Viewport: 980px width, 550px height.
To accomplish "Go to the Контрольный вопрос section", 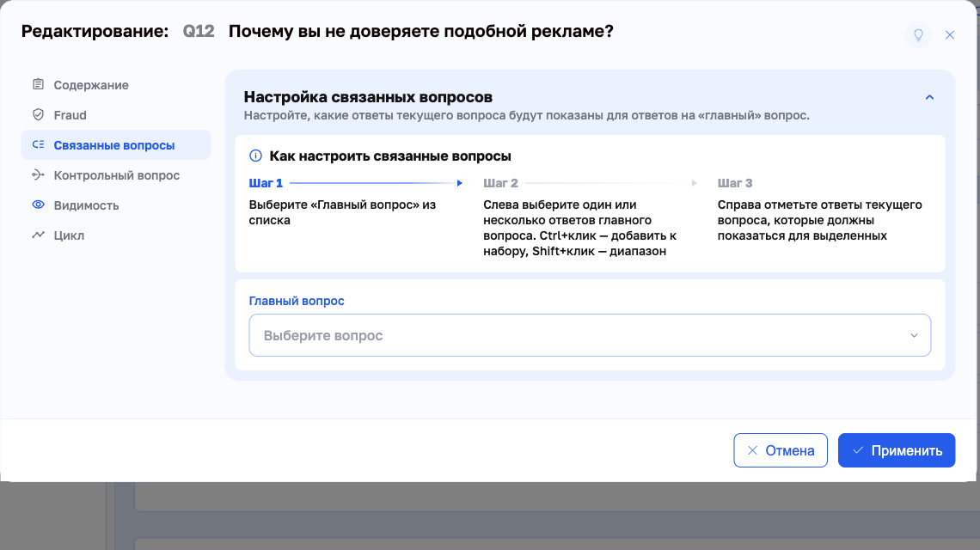I will click(x=116, y=175).
